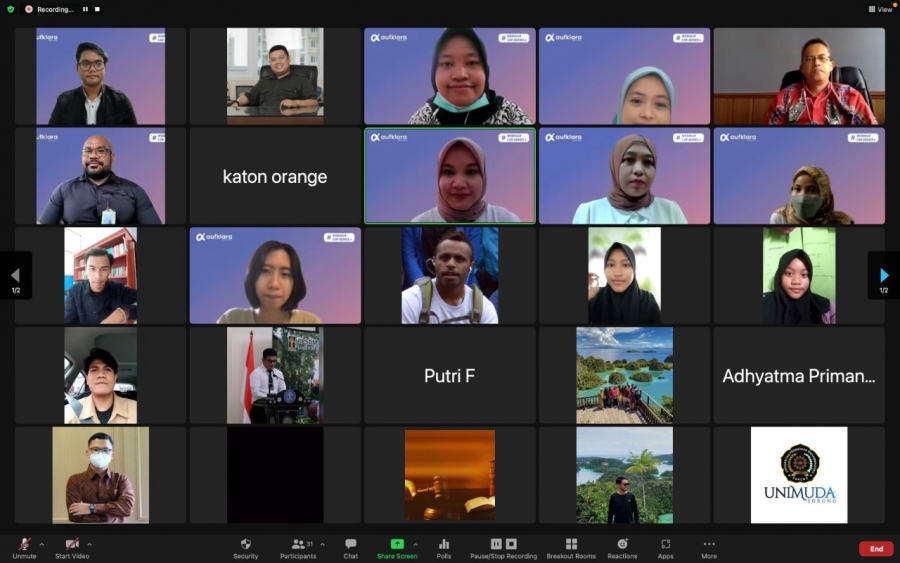Viewport: 900px width, 563px height.
Task: Click the red End button
Action: (876, 548)
